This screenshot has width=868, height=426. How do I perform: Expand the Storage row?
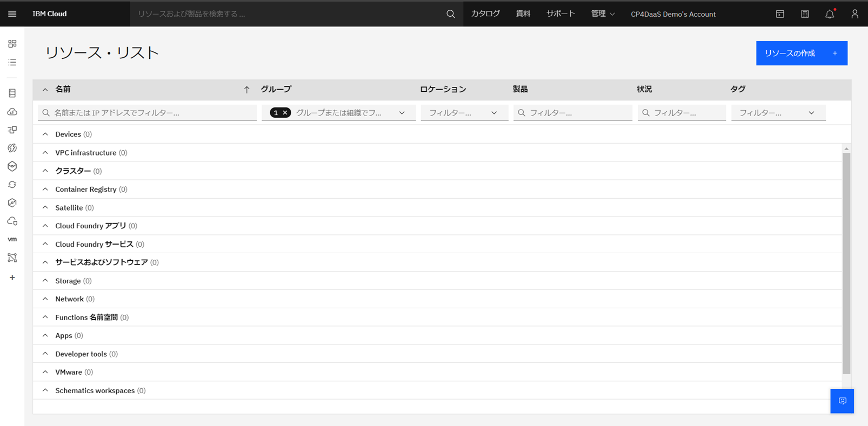coord(45,281)
